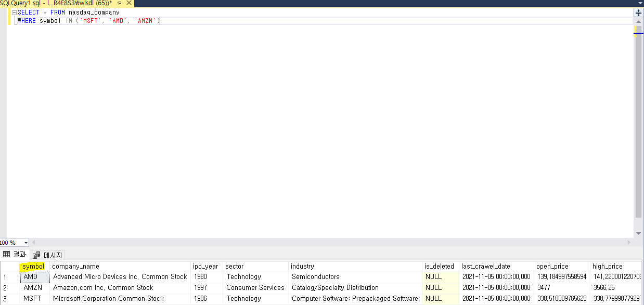Place cursor on 'AMZN' string literal
The height and width of the screenshot is (305, 644).
(x=145, y=21)
